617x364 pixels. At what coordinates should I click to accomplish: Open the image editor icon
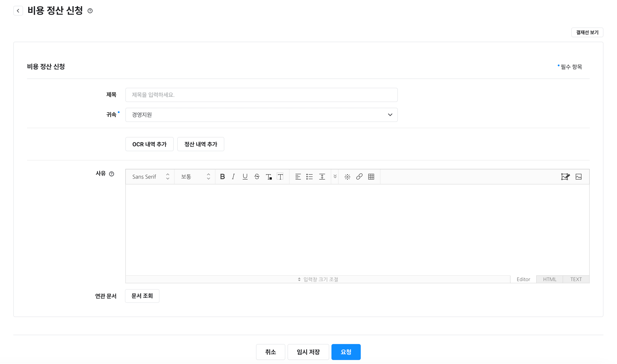tap(565, 177)
